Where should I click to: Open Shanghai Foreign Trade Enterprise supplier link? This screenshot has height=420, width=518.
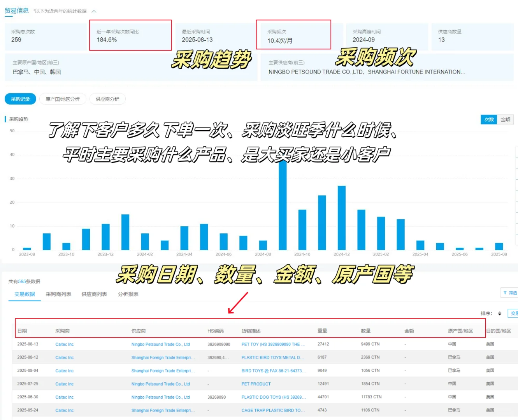(x=163, y=357)
